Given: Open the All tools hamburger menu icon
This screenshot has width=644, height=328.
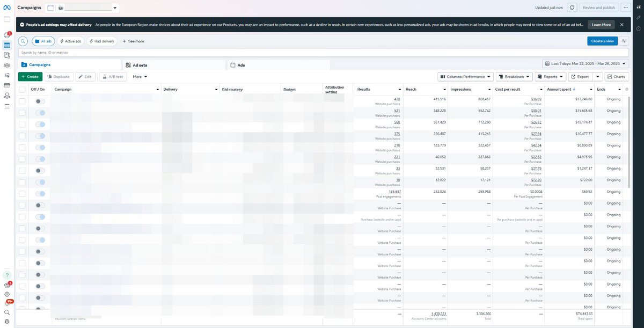Looking at the screenshot, I should pos(7,106).
